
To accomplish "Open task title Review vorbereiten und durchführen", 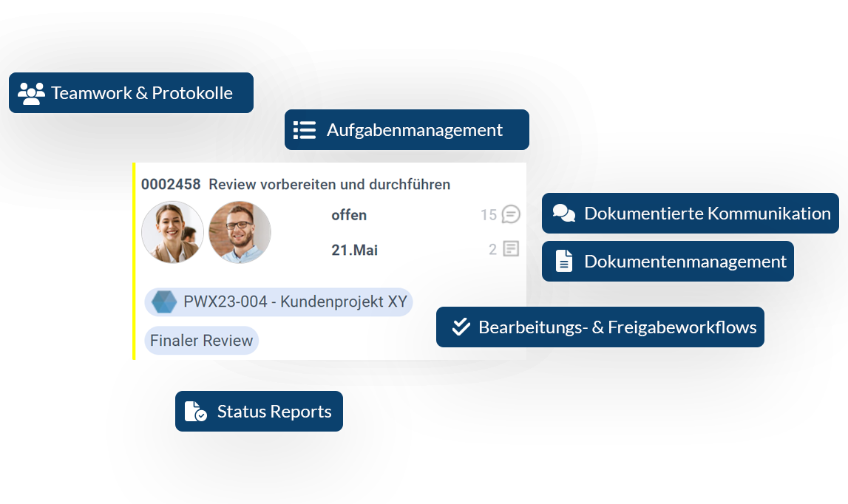I will tap(329, 184).
